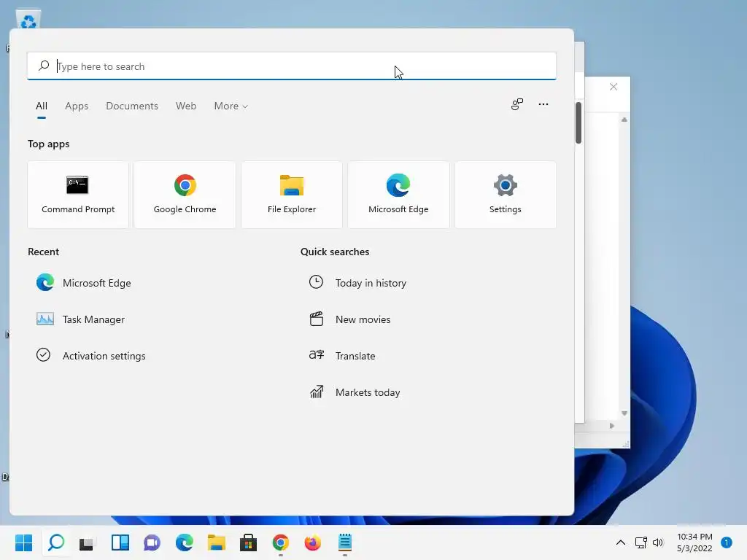The width and height of the screenshot is (747, 560).
Task: Click the Search icon on the taskbar
Action: pos(56,542)
